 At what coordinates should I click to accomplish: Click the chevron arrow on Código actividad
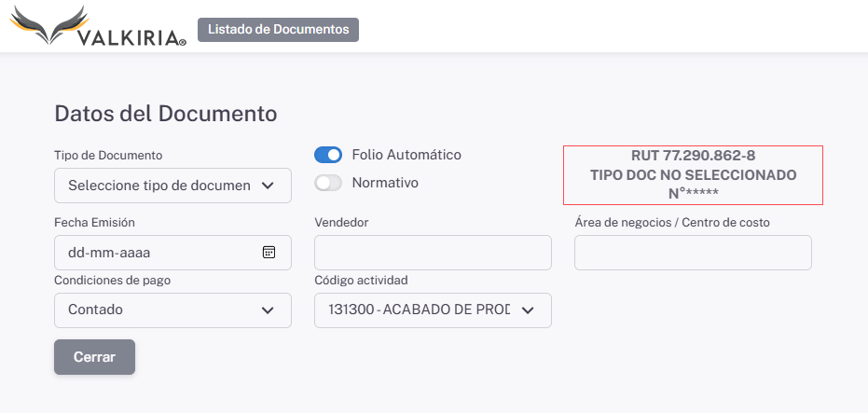(527, 310)
